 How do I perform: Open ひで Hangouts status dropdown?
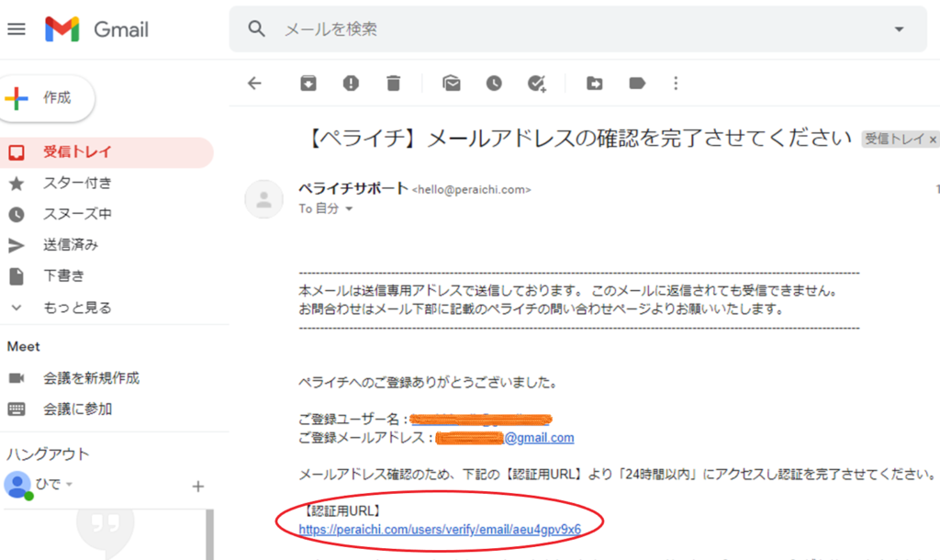coord(69,485)
